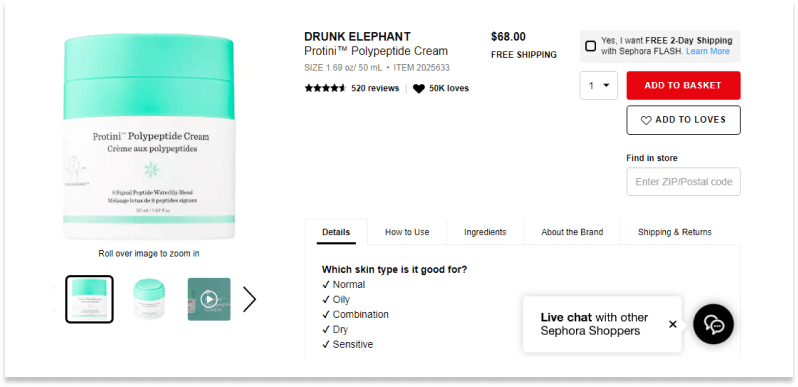Play the product video thumbnail
The height and width of the screenshot is (387, 798).
pyautogui.click(x=209, y=299)
